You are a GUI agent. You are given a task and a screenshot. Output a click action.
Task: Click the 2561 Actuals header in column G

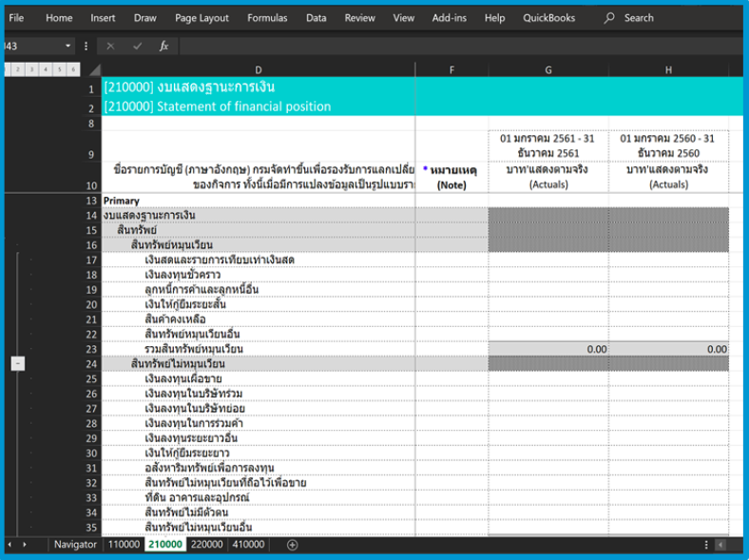(547, 177)
